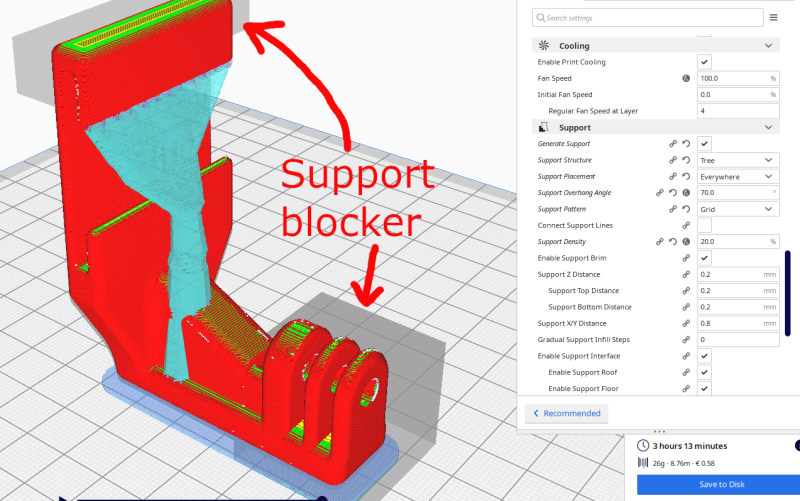Open the Support Placement dropdown showing Everywhere
800x501 pixels.
pos(738,177)
